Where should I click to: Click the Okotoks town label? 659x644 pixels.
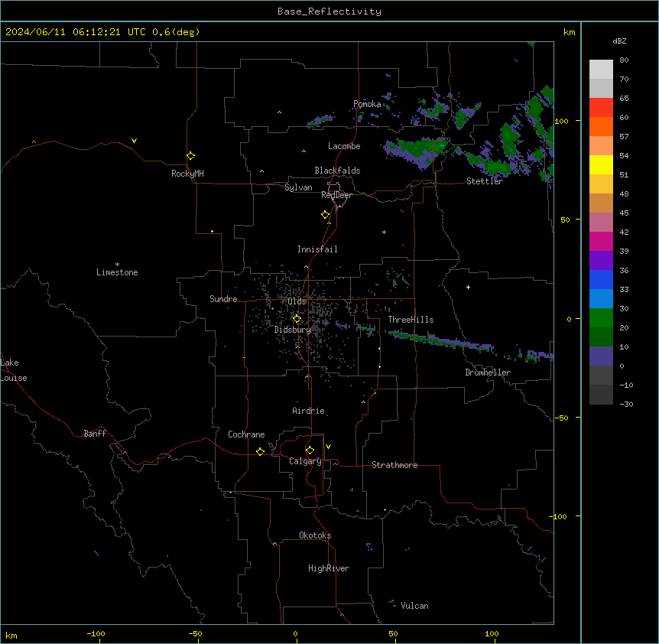point(315,535)
